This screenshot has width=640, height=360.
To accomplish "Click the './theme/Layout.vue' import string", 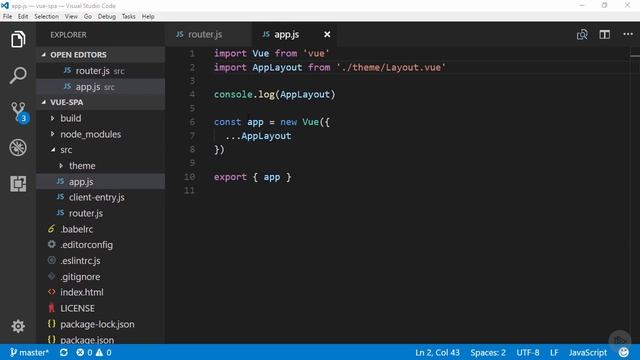I will 391,67.
